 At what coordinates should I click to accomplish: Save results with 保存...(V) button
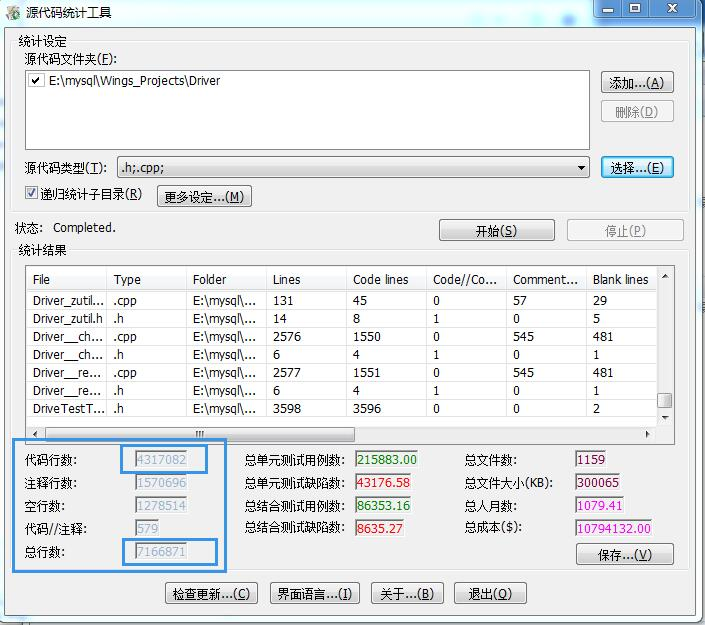(625, 554)
